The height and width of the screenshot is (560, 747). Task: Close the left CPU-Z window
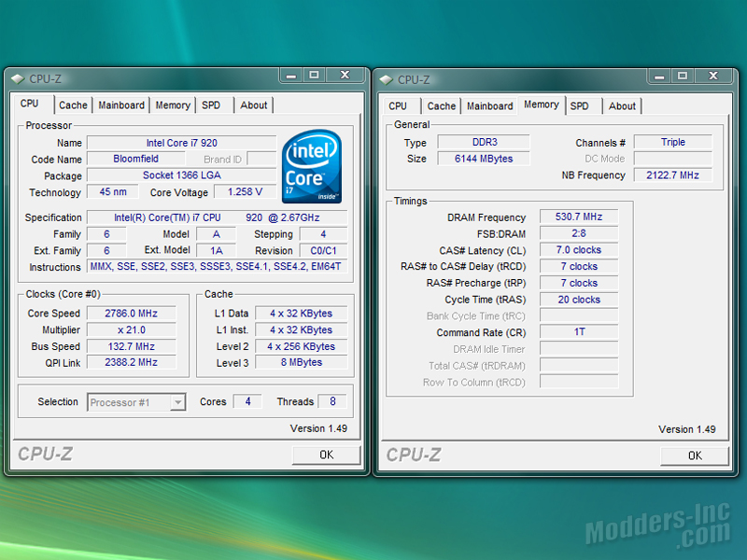pyautogui.click(x=345, y=76)
